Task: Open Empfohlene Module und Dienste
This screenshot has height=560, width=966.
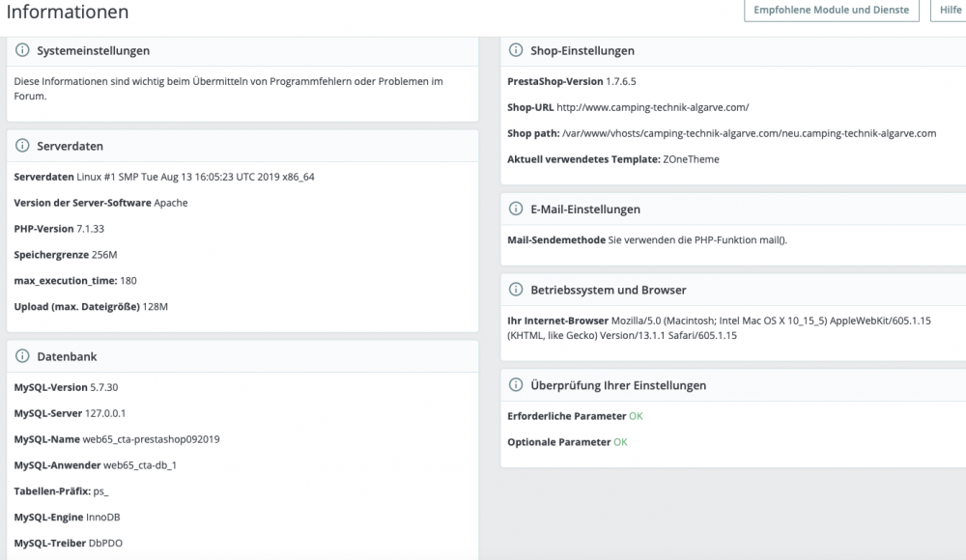Action: point(831,11)
